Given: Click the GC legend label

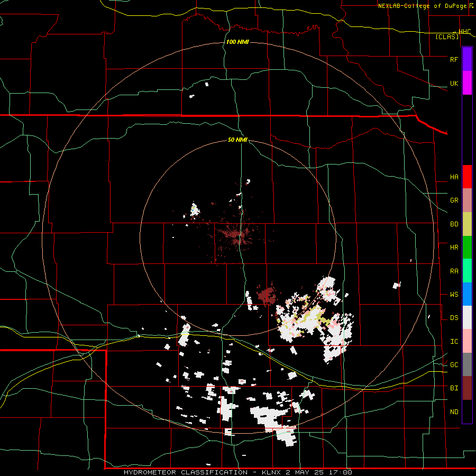Looking at the screenshot, I should [x=454, y=364].
